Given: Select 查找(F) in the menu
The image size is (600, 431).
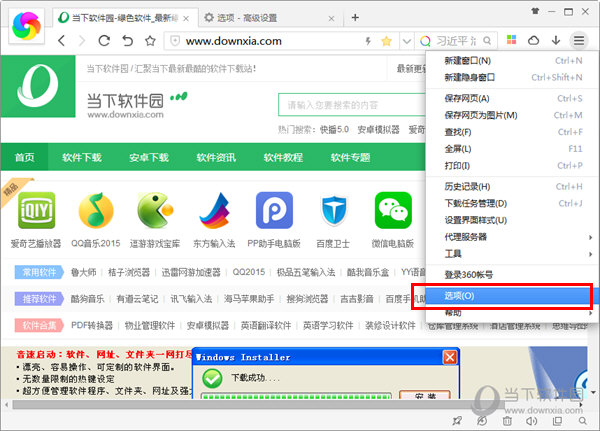Looking at the screenshot, I should click(512, 132).
